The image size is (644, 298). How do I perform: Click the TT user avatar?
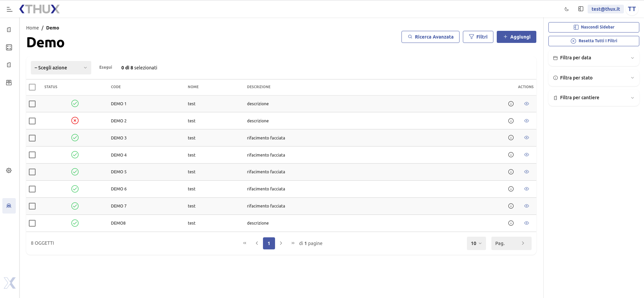pyautogui.click(x=632, y=9)
